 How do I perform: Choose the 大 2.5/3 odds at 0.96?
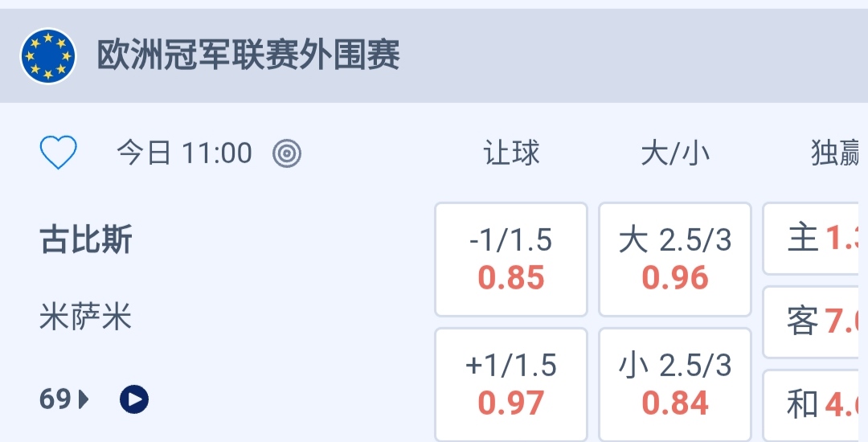(675, 259)
